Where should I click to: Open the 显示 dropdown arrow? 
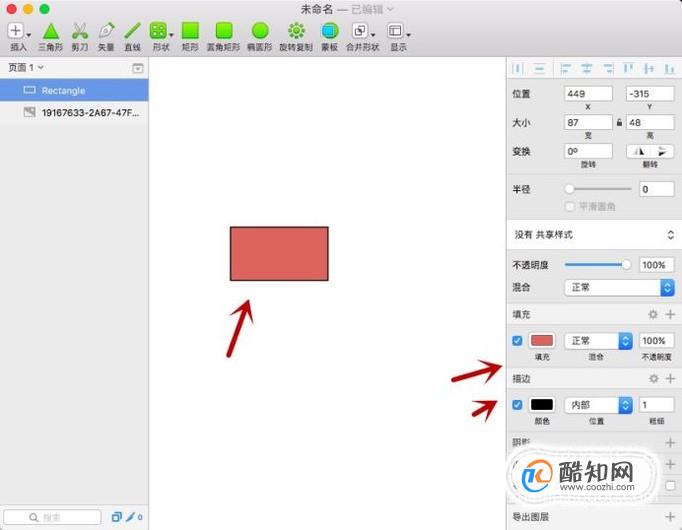[408, 34]
